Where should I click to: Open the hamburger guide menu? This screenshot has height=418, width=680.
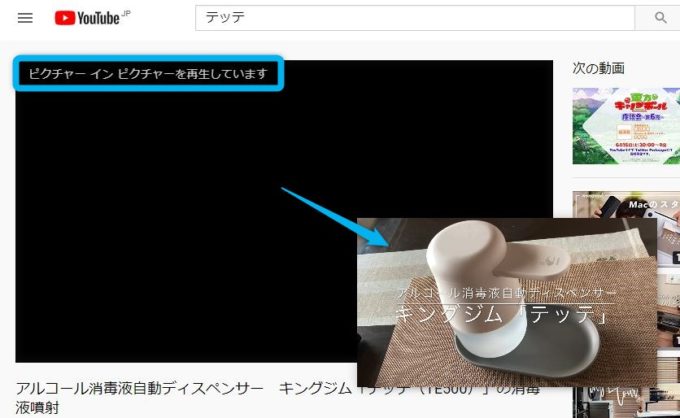coord(25,18)
